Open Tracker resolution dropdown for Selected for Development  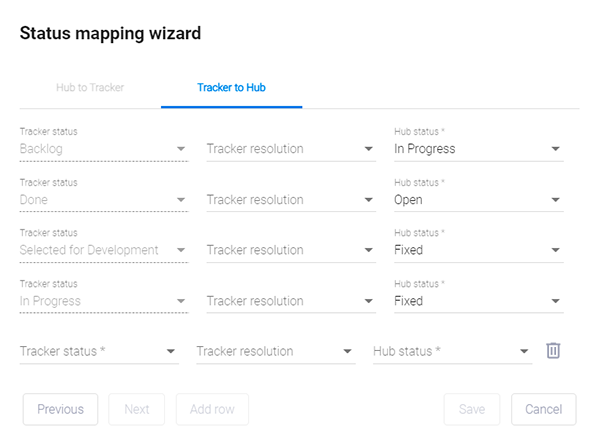point(290,250)
